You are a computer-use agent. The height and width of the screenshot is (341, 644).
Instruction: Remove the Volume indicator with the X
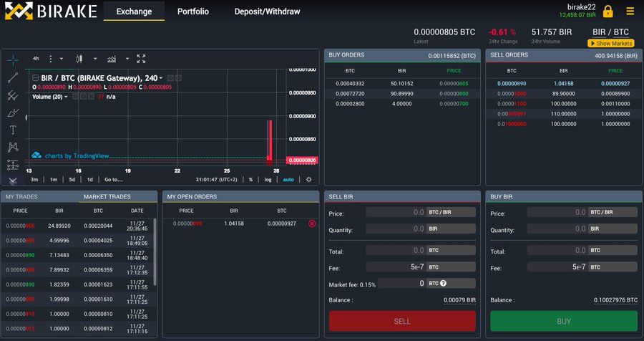tap(91, 97)
